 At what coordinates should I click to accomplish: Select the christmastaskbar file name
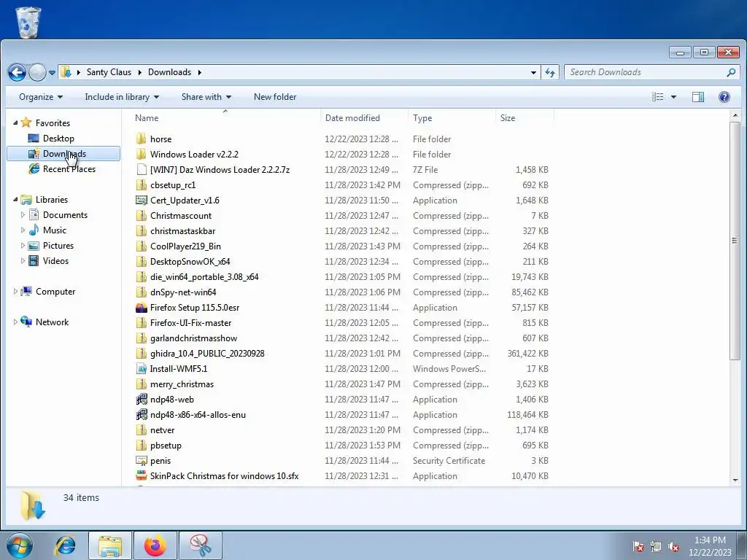point(182,230)
